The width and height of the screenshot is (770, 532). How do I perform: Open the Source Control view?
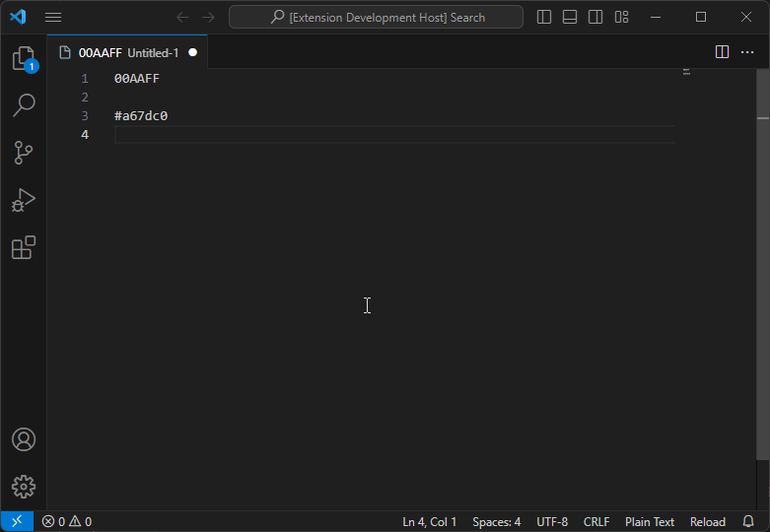(x=24, y=152)
